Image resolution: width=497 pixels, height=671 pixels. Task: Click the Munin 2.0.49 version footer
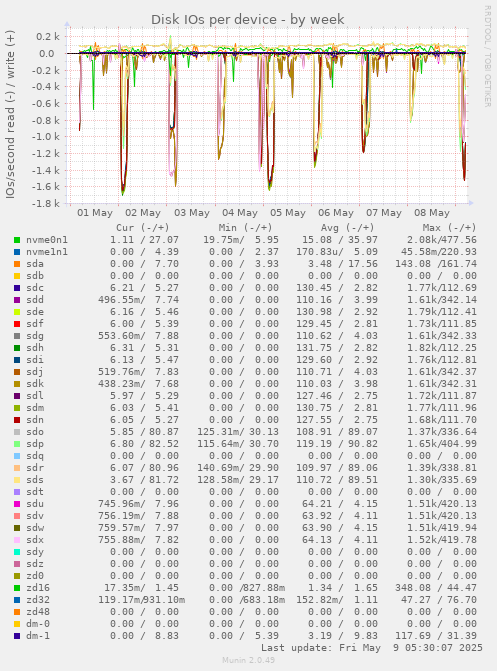[x=248, y=660]
